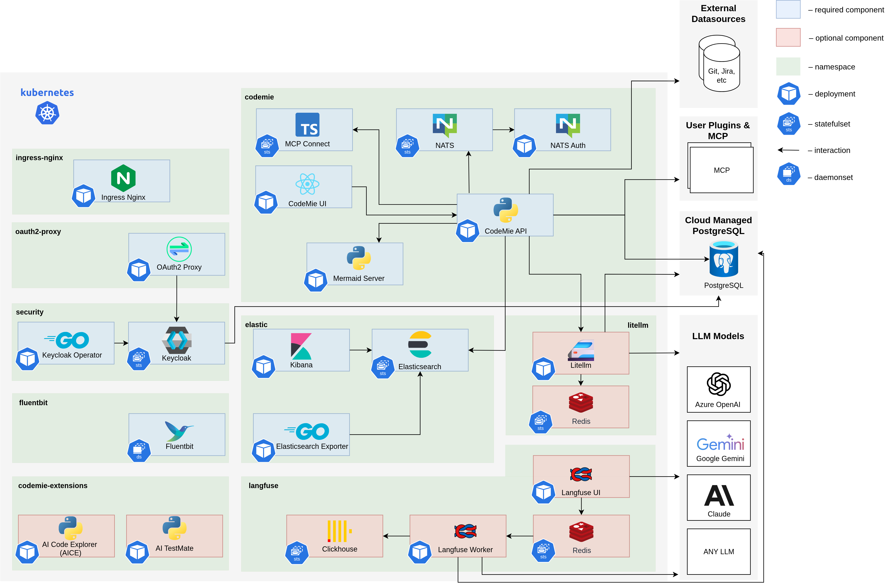Screen dimensions: 889x588
Task: Click the NATS Auth logo
Action: tap(568, 125)
